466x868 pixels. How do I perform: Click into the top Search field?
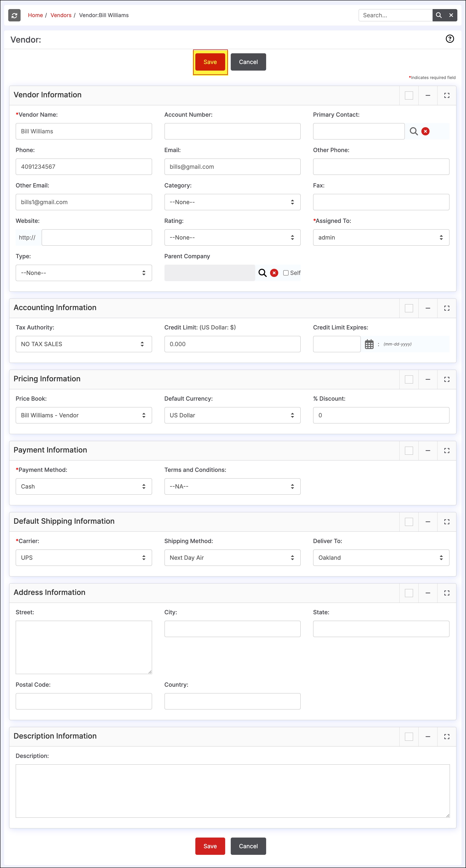[396, 15]
